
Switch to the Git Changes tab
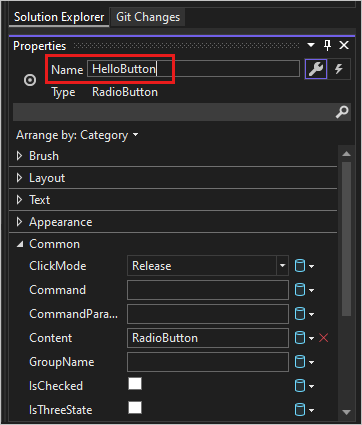point(148,17)
